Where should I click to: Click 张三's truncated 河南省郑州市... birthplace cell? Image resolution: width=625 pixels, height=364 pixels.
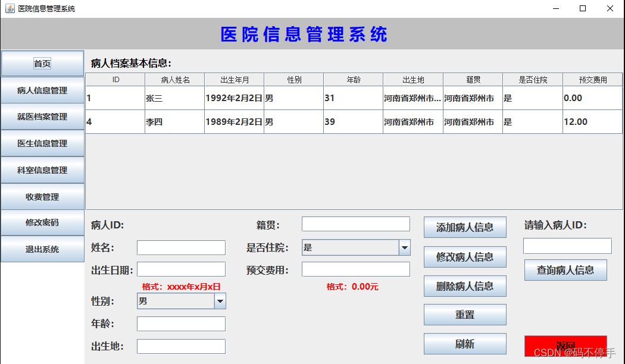point(413,98)
